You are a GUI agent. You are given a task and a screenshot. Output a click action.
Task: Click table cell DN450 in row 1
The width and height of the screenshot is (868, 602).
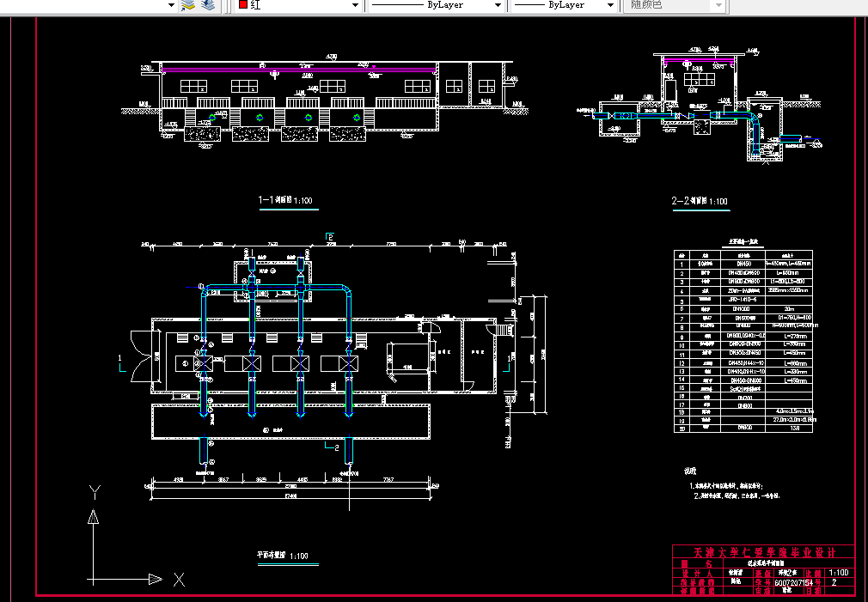744,264
